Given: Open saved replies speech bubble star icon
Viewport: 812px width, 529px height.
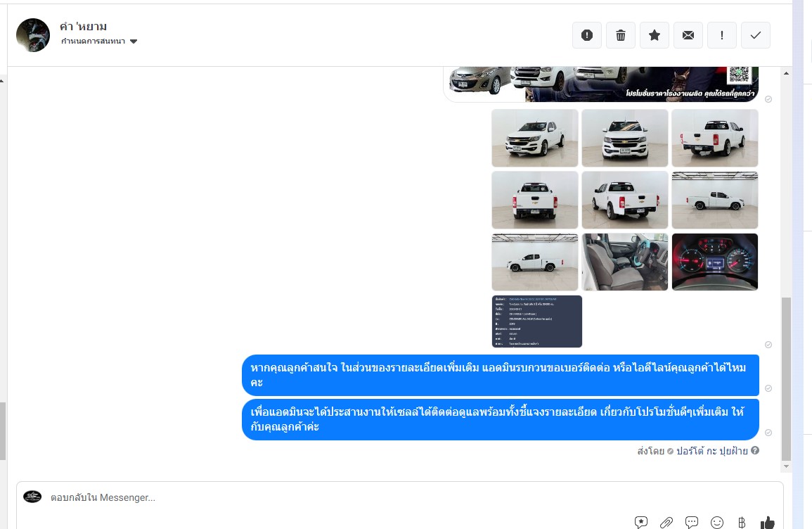Looking at the screenshot, I should [x=641, y=522].
